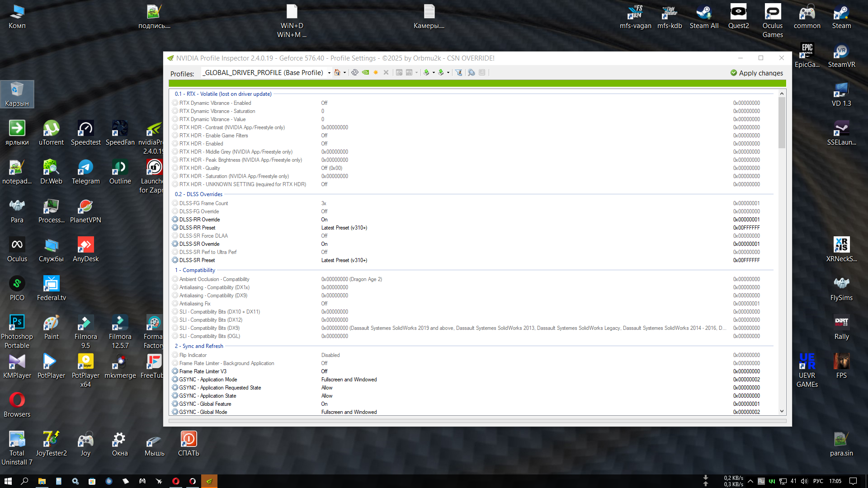Select the Steam desktop shortcut
Image resolution: width=868 pixels, height=488 pixels.
[x=841, y=17]
